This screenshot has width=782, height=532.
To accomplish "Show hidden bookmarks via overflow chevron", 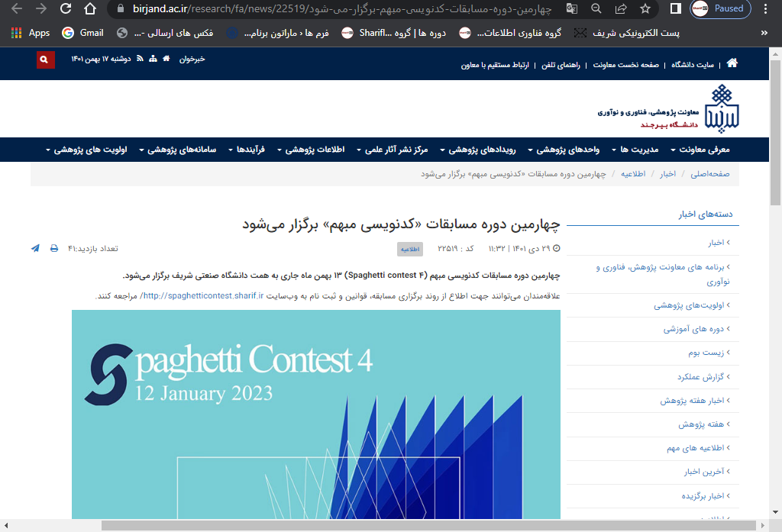I will 765,33.
